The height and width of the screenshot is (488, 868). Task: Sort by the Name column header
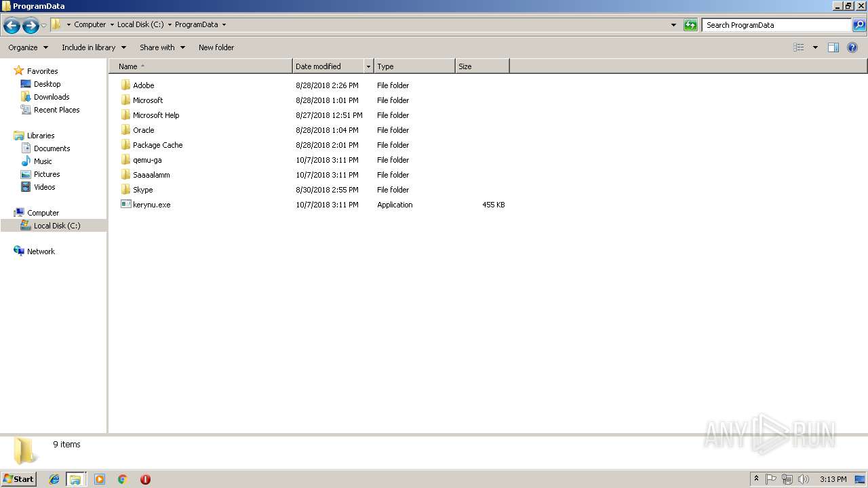tap(200, 66)
